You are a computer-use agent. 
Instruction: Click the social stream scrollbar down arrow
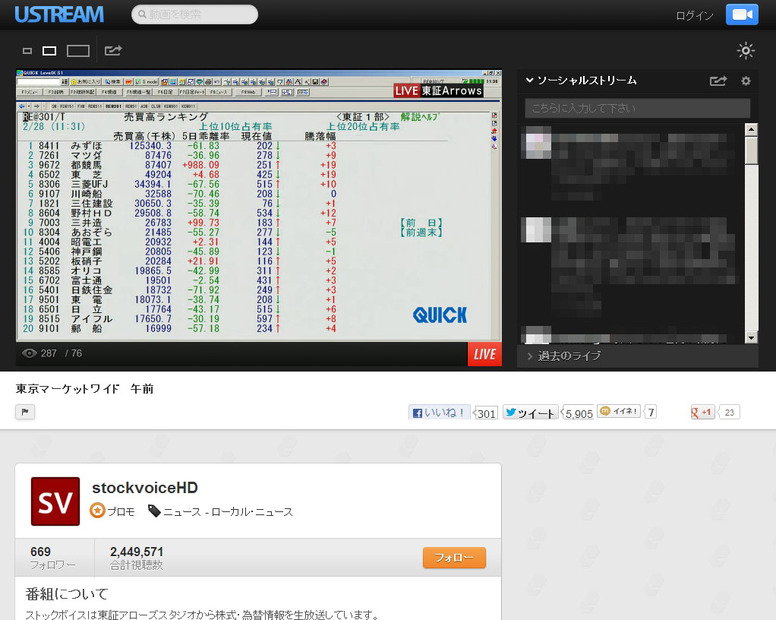coord(751,337)
